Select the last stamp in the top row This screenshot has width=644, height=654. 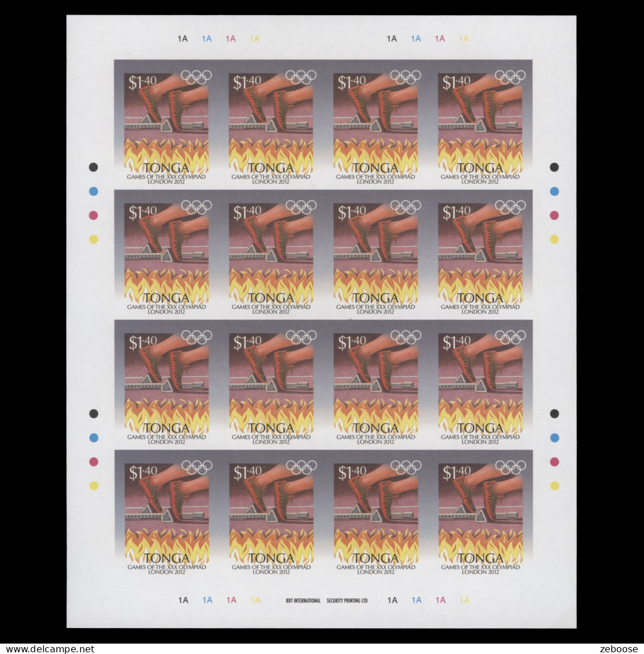[480, 124]
